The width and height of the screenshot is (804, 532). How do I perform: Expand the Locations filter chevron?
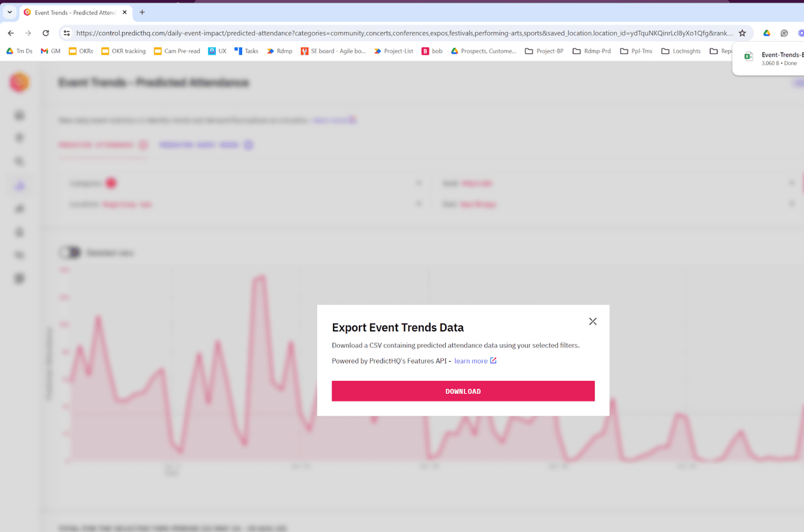point(418,203)
